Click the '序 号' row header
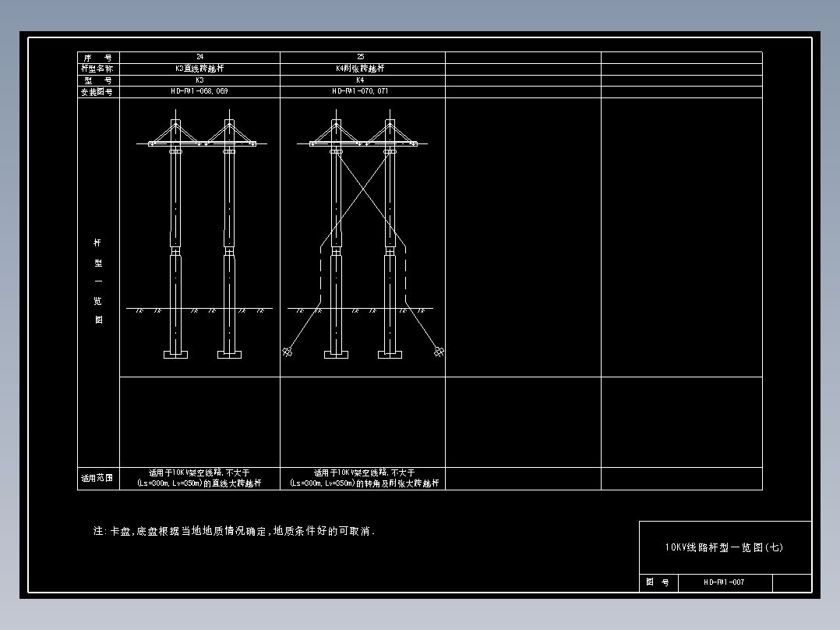Viewport: 840px width, 630px height. click(98, 58)
